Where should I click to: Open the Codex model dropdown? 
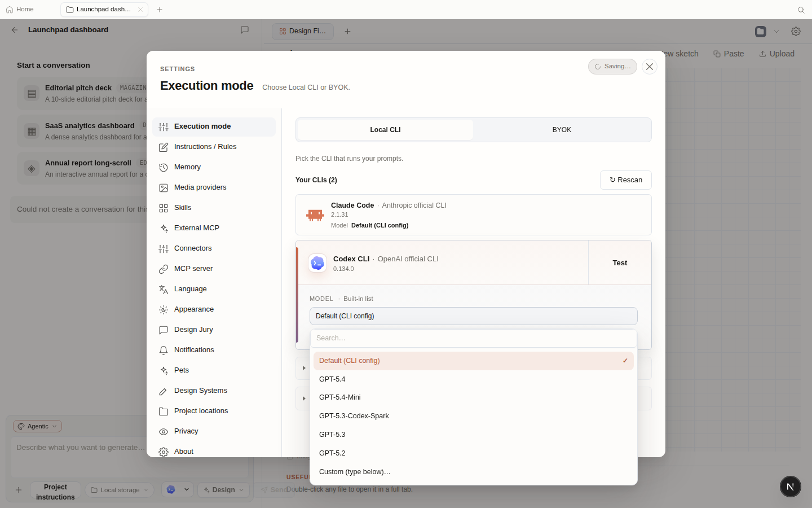474,316
